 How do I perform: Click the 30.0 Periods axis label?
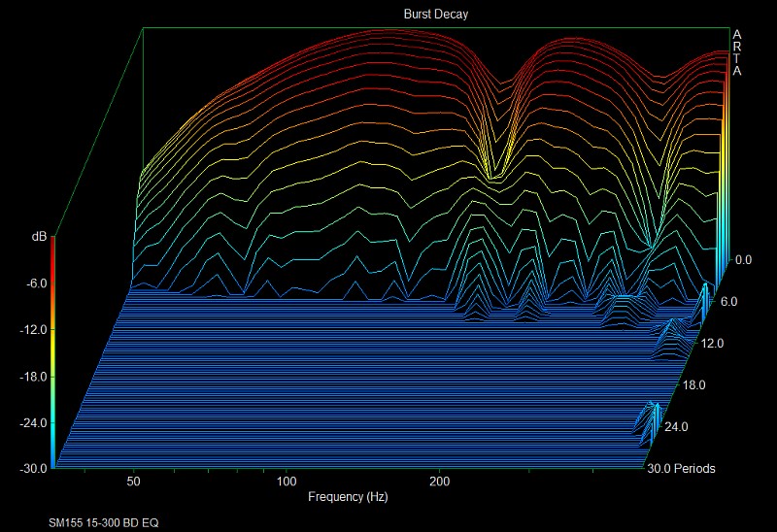pos(681,469)
